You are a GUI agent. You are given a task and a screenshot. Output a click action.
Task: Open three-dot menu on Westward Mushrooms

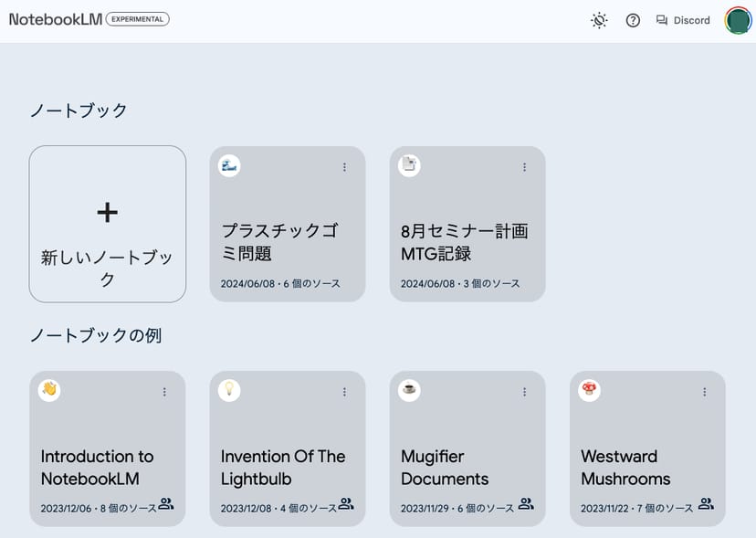pos(704,392)
